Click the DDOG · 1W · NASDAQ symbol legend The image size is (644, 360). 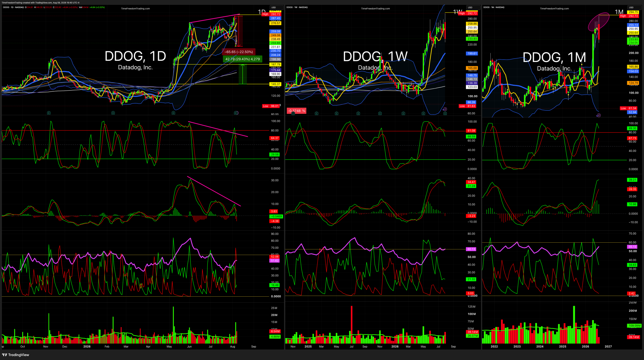coord(297,7)
